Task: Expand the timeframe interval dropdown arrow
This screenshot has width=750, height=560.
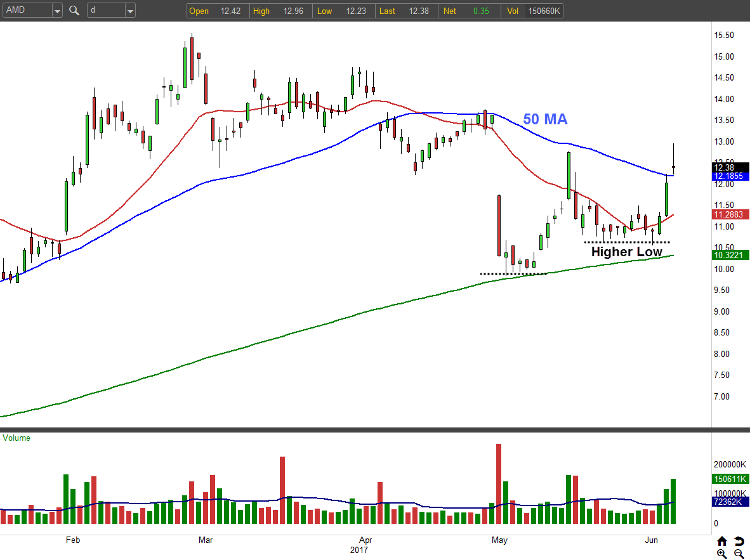Action: click(x=130, y=11)
